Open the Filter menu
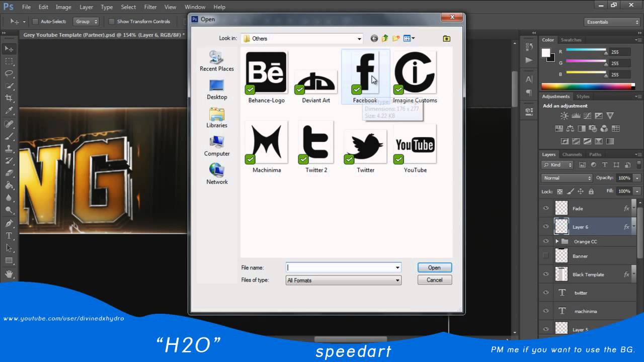The width and height of the screenshot is (644, 362). tap(150, 7)
